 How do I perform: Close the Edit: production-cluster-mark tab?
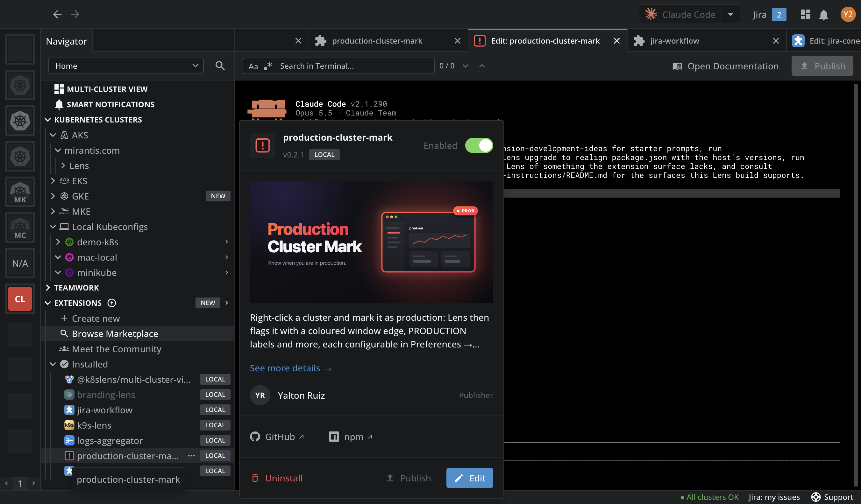tap(616, 41)
